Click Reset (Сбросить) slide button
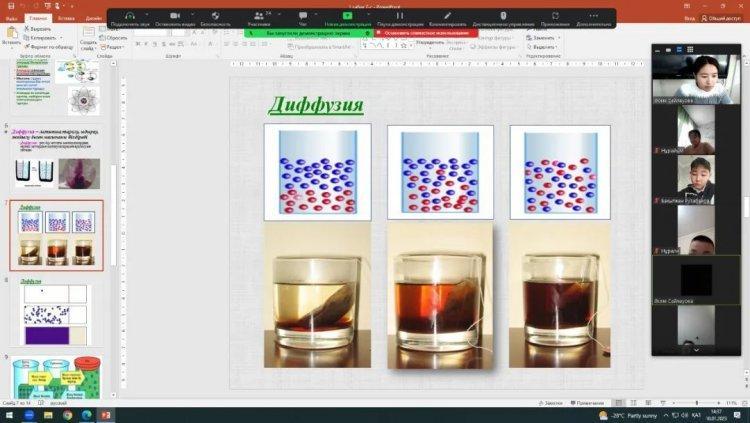Image resolution: width=750 pixels, height=423 pixels. coord(113,37)
